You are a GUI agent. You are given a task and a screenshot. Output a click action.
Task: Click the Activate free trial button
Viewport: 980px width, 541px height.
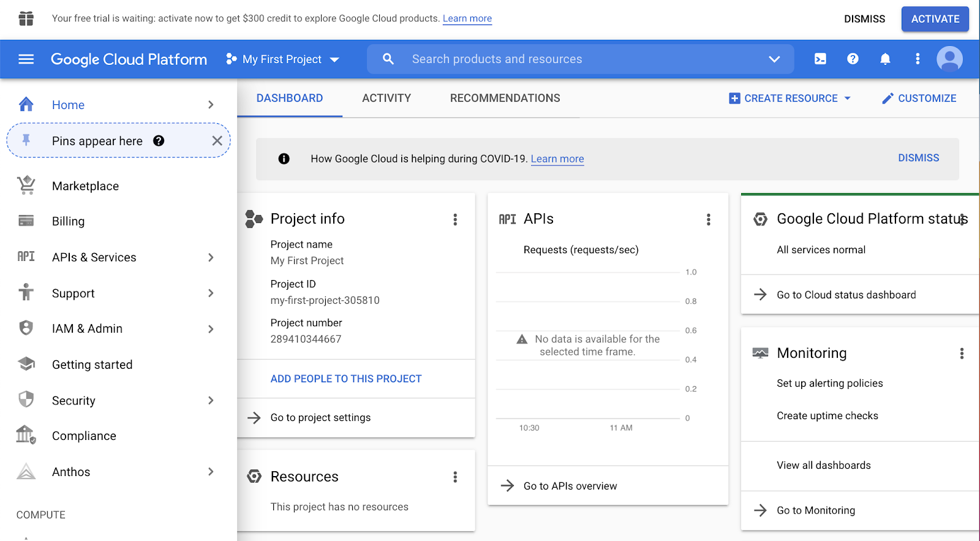pos(935,19)
